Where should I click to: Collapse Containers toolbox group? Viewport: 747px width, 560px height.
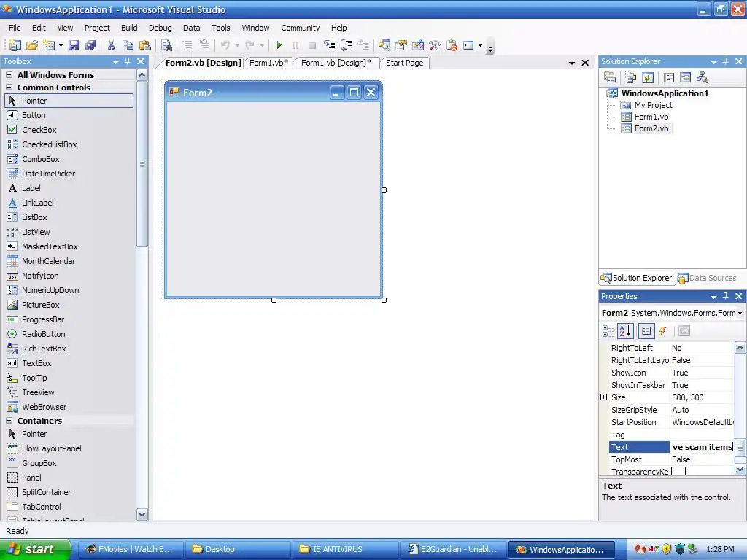coord(9,421)
